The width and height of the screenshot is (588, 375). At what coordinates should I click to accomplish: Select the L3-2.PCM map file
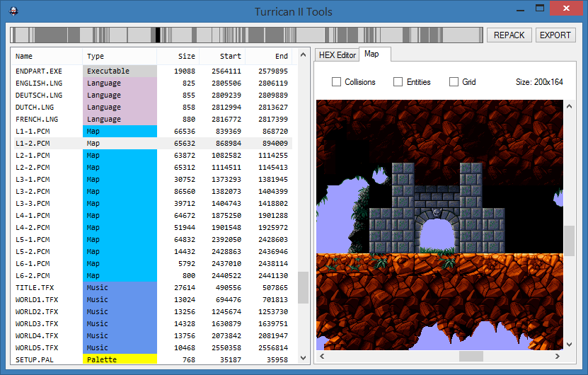(151, 191)
